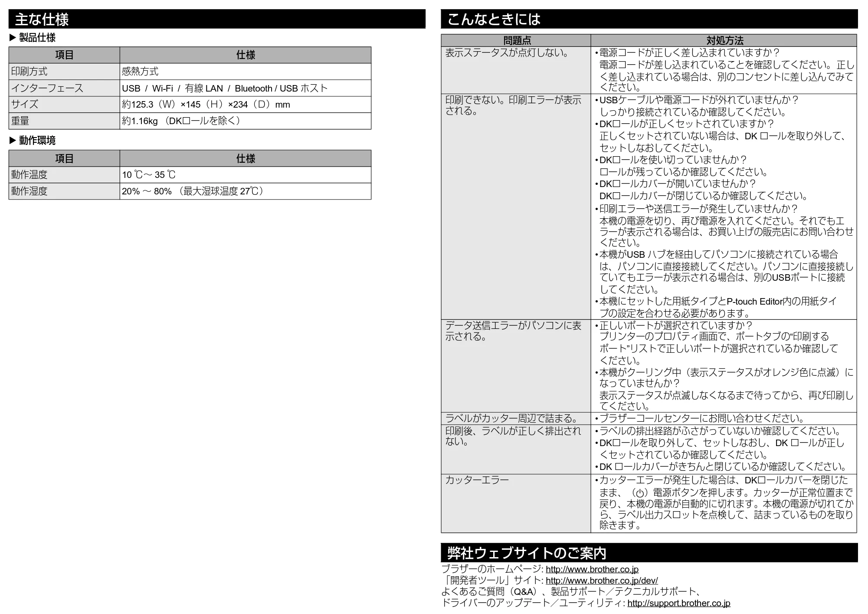Select the 10 ℃～ 35 ℃ value
The image size is (868, 614).
(149, 175)
